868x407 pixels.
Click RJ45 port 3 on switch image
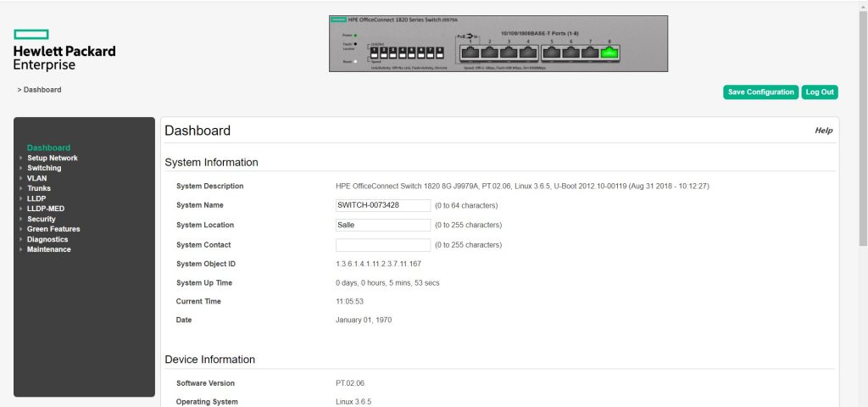pos(509,53)
